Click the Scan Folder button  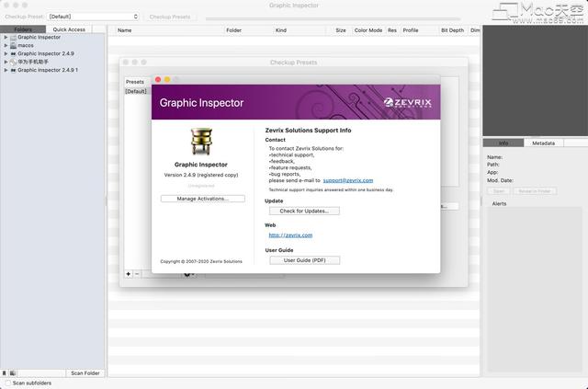point(85,373)
